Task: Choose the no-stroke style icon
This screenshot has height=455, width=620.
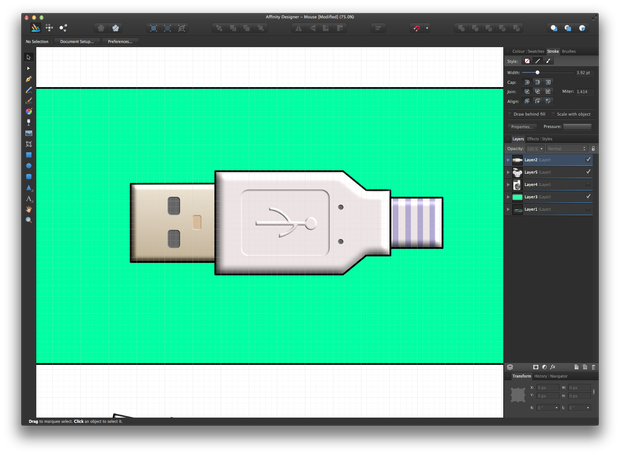Action: (x=527, y=61)
